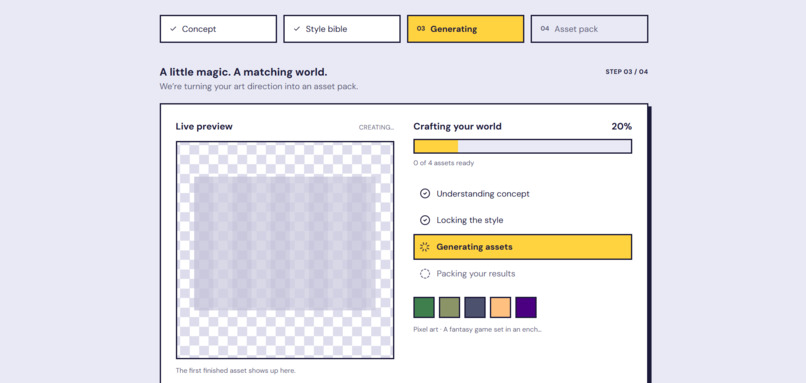Click the 'A little magic. A matching world.' heading
Image resolution: width=806 pixels, height=383 pixels.
coord(243,72)
